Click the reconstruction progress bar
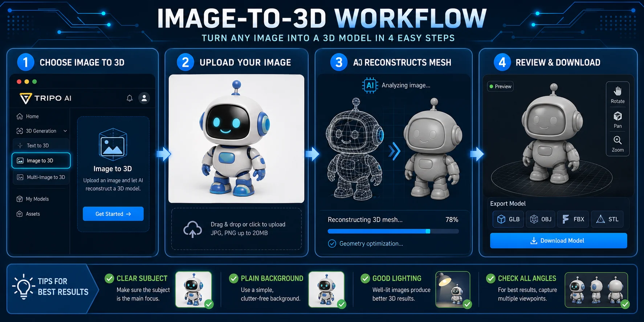Viewport: 644px width, 322px height. pos(393,231)
